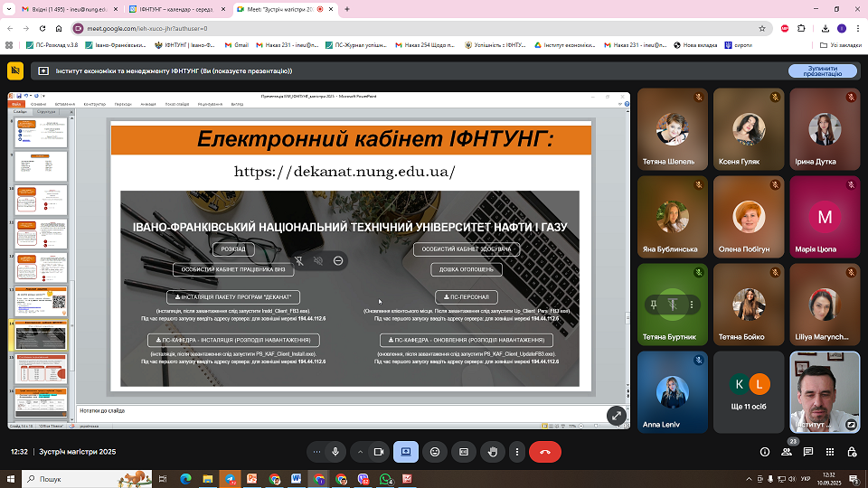
Task: Leave the call with red hang-up button
Action: pos(543,451)
